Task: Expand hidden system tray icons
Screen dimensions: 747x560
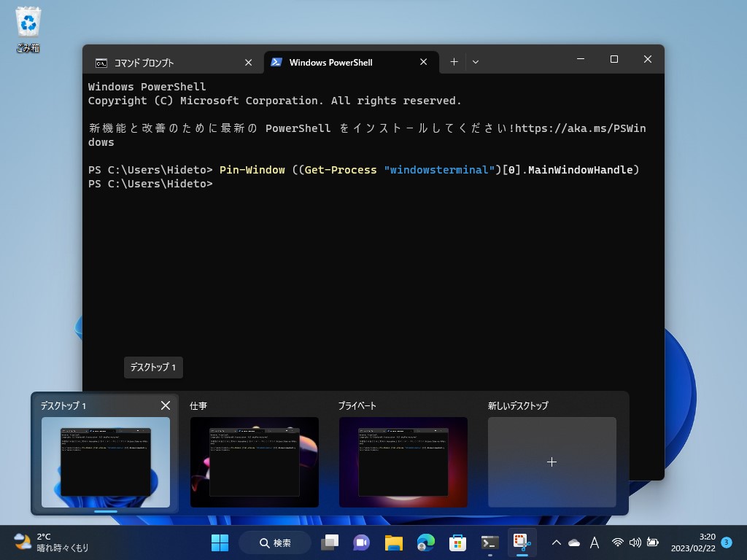Action: click(x=557, y=543)
